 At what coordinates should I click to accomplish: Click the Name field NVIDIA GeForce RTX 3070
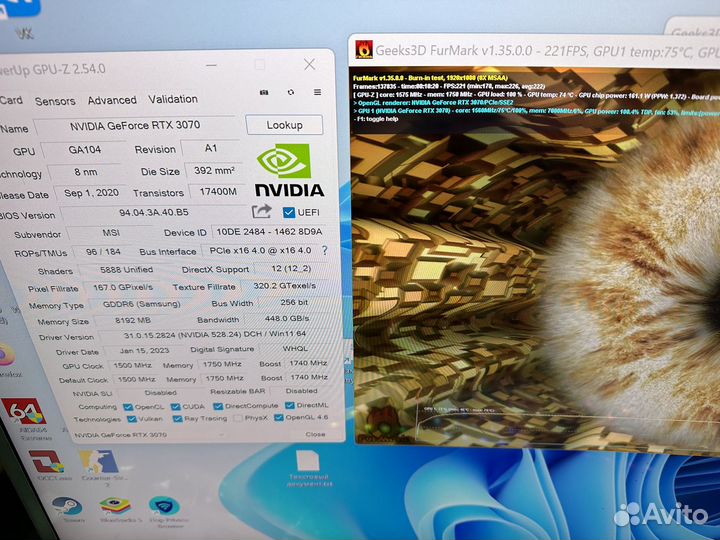(135, 126)
